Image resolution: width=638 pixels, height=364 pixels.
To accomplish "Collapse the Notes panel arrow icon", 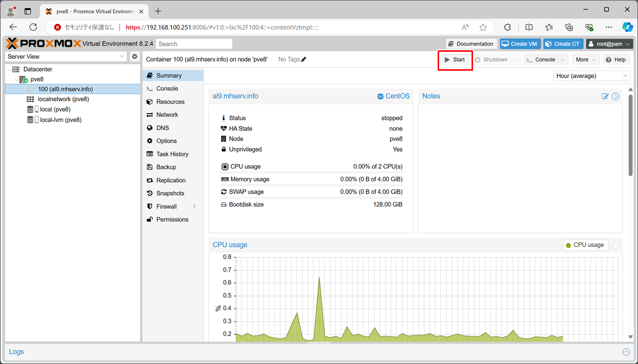I will coord(616,96).
